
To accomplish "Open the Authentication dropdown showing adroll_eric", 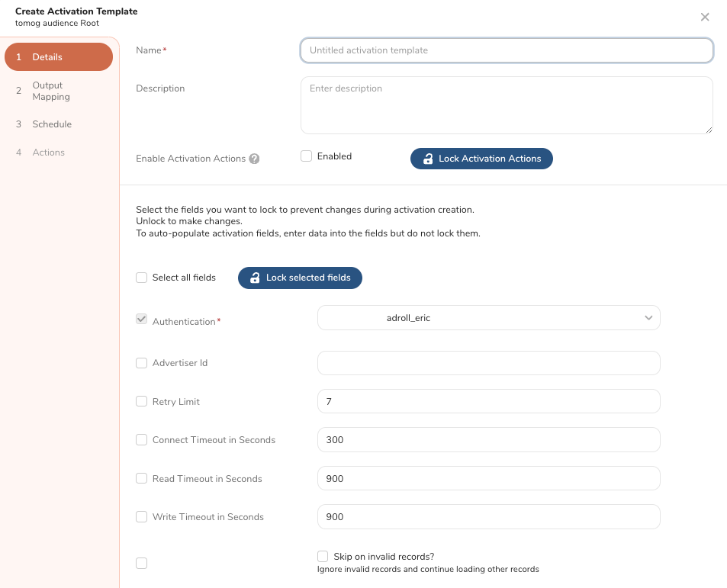I will click(x=488, y=318).
